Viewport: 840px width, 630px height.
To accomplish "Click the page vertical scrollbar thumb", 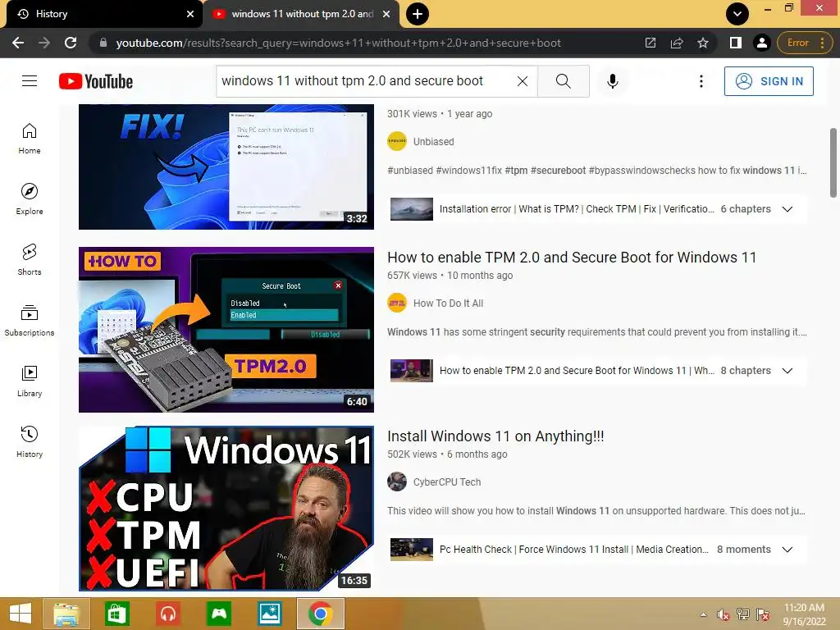I will (833, 163).
